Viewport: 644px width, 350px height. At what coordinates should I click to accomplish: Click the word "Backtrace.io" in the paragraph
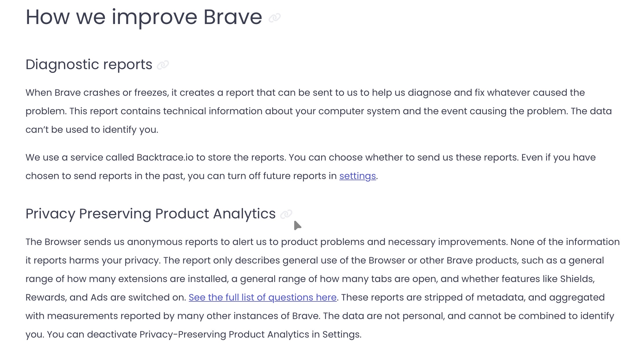[x=165, y=157]
